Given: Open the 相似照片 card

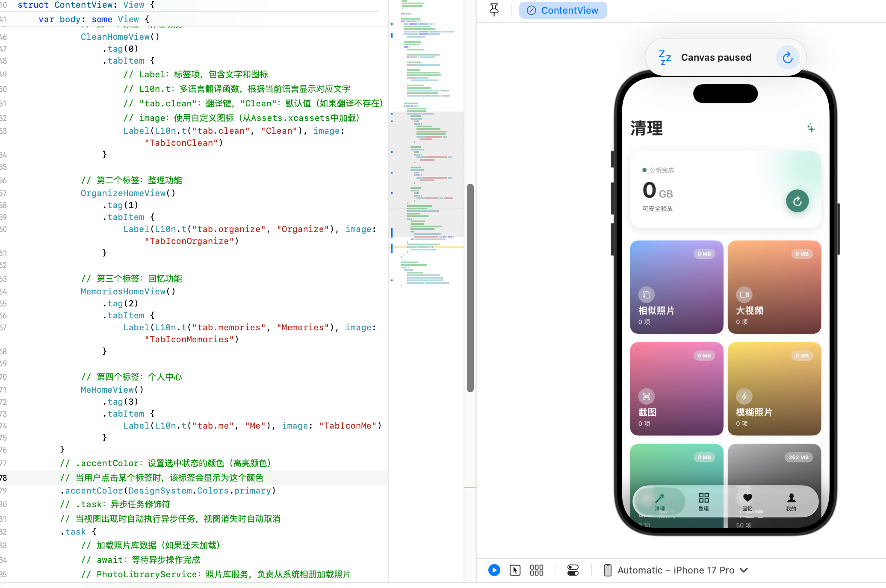Looking at the screenshot, I should coord(676,287).
